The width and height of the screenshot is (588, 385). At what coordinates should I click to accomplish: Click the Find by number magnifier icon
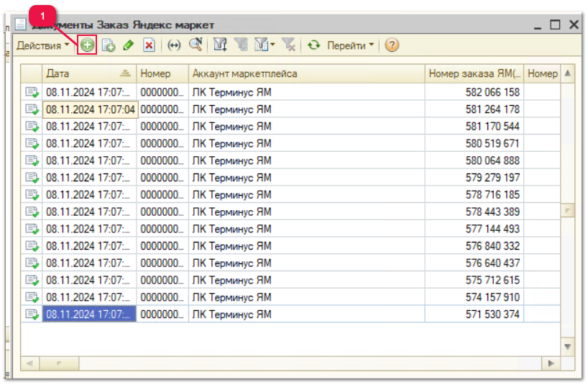[x=196, y=45]
